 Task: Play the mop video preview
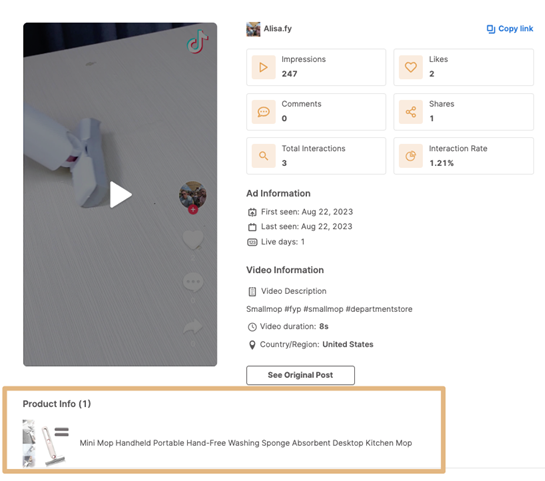121,195
